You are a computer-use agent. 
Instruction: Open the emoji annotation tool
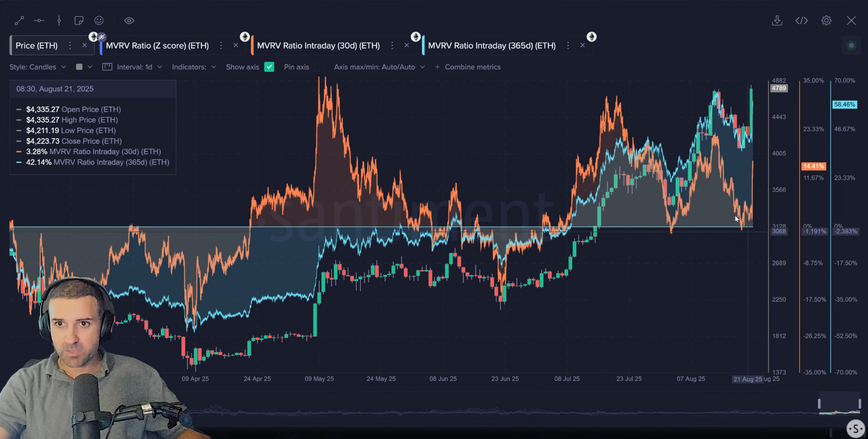point(99,21)
